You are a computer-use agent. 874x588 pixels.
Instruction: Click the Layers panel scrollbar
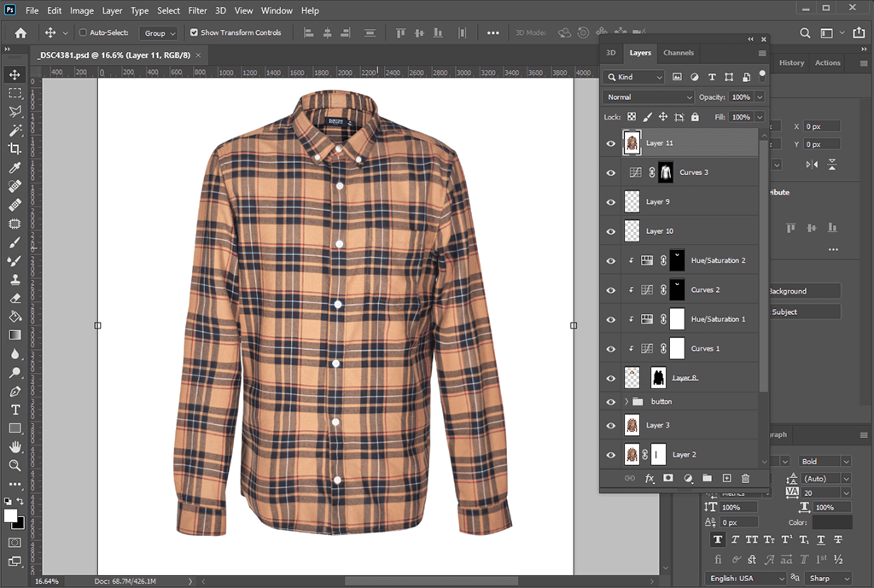763,267
